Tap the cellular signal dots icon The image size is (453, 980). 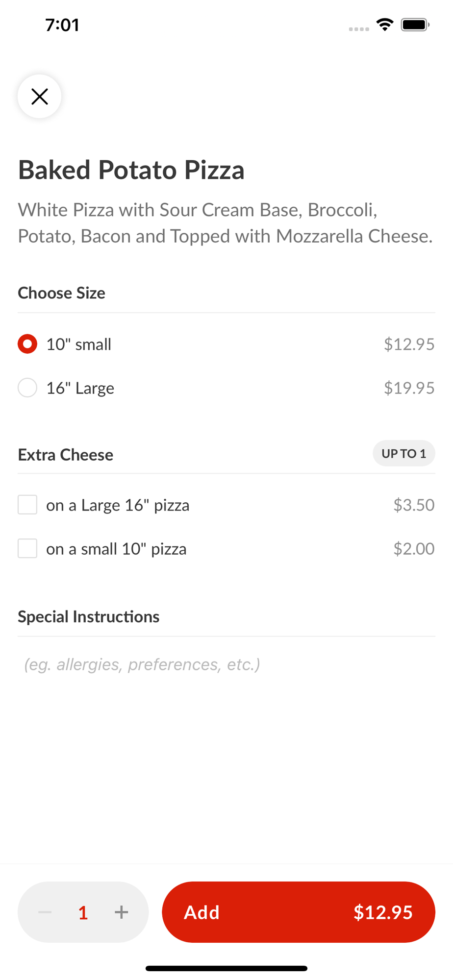tap(359, 29)
